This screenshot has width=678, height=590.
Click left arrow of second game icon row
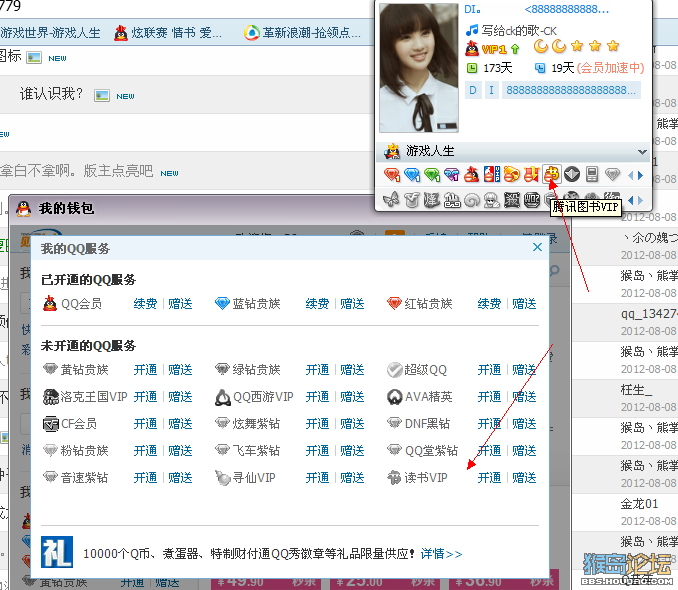[x=630, y=200]
